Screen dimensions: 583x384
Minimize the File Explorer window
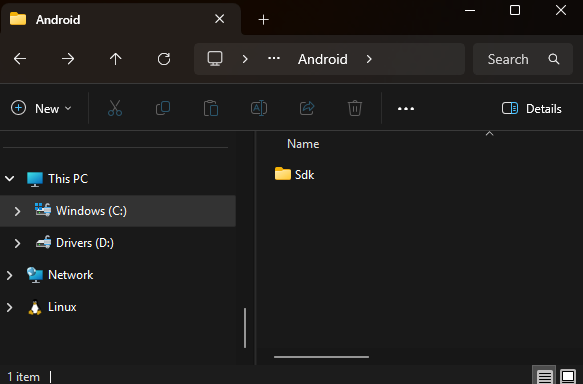[x=470, y=10]
